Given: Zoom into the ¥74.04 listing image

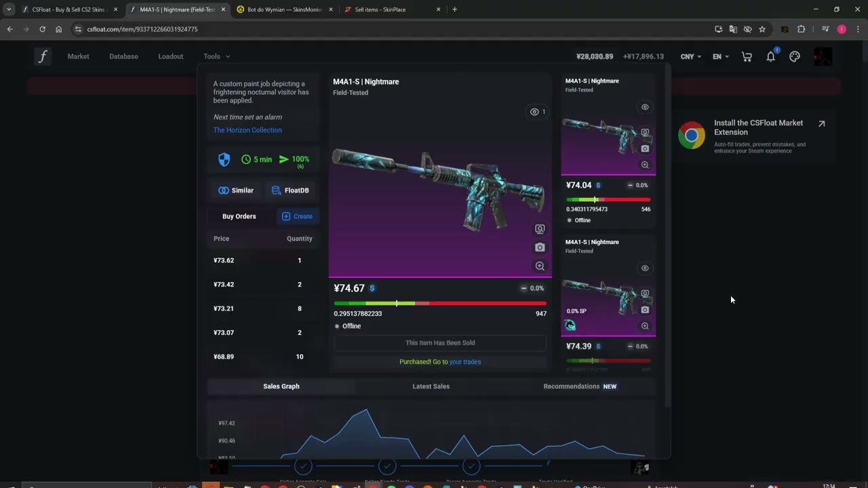Looking at the screenshot, I should (645, 165).
